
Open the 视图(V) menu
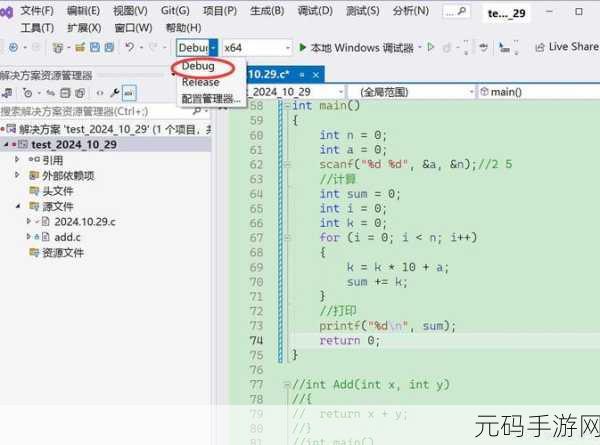pos(130,11)
